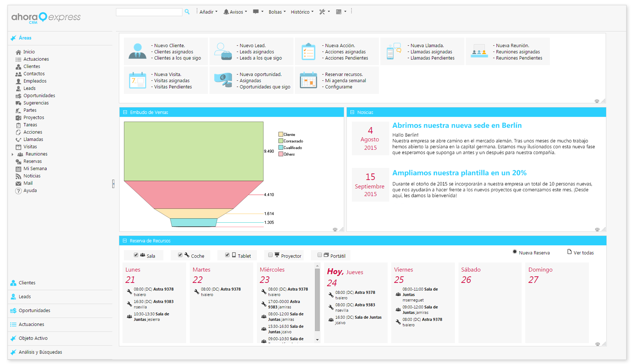This screenshot has height=364, width=634.
Task: Open the Berlín news headline
Action: [x=457, y=126]
